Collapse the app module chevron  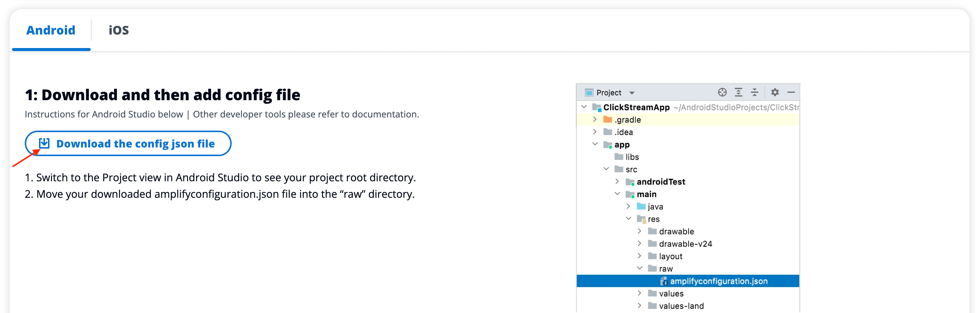pos(595,144)
